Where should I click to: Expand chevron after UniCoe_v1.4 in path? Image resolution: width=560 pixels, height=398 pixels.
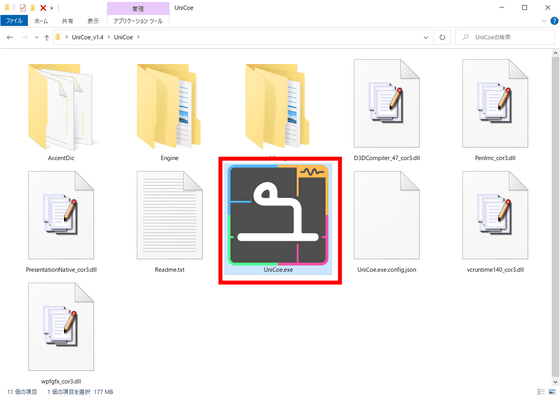(x=109, y=37)
